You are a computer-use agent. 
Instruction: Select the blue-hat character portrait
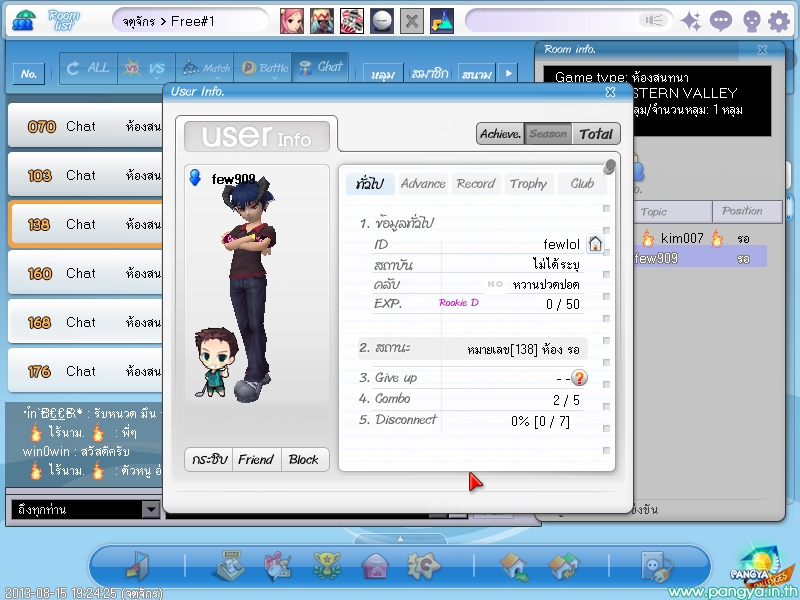(x=322, y=21)
